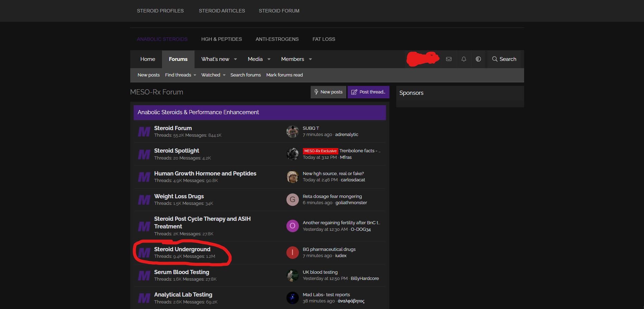Toggle the dark/light style icon
The image size is (644, 309).
point(478,59)
